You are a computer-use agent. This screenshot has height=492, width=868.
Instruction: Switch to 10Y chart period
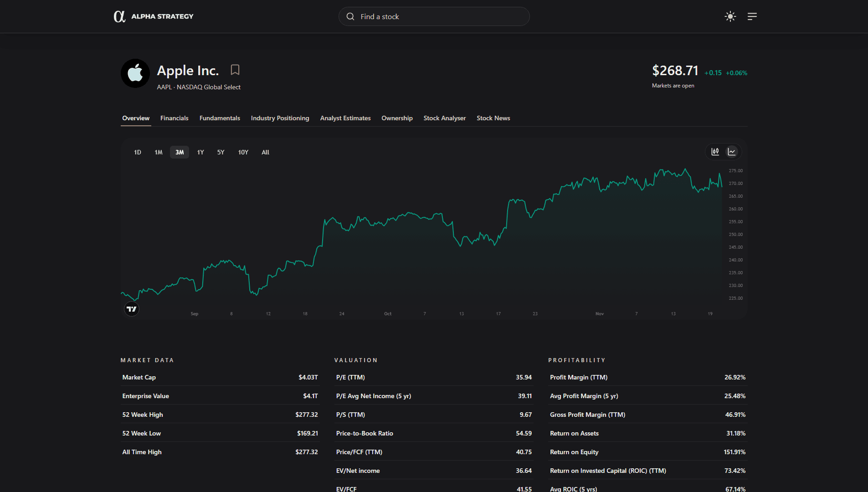[x=243, y=152]
